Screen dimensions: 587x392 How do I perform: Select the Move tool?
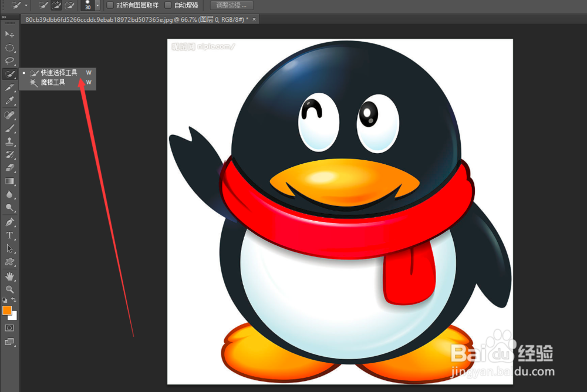9,35
